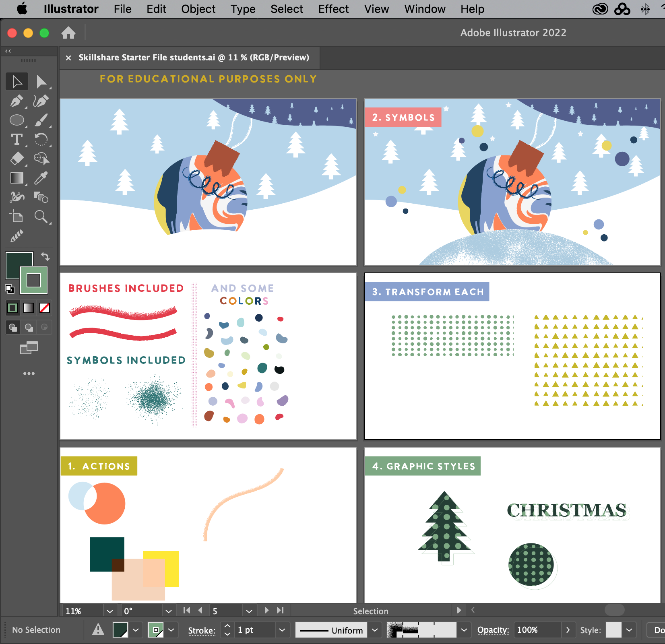Image resolution: width=665 pixels, height=644 pixels.
Task: Open Creative Cloud menu bar icon
Action: pos(600,9)
